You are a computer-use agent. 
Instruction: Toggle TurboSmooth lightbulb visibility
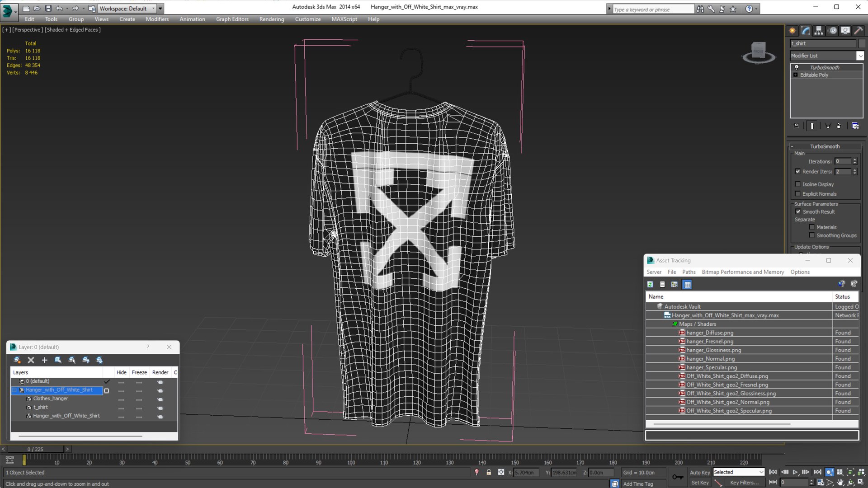click(x=797, y=67)
